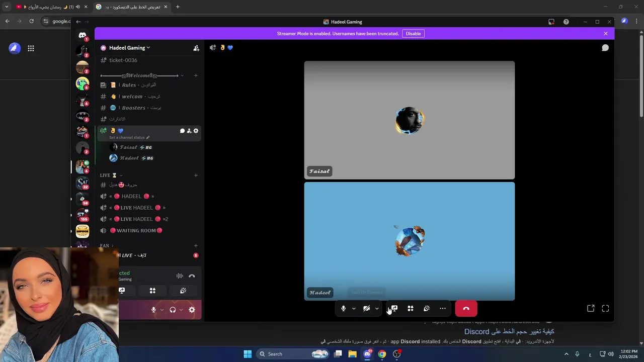Open the green cartoon avatar server
This screenshot has height=362, width=644.
[x=83, y=83]
